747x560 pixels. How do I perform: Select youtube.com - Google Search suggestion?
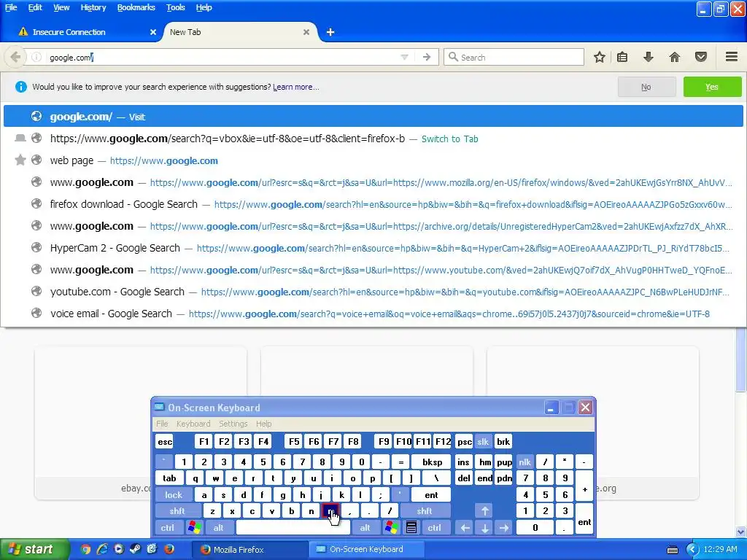(x=373, y=292)
